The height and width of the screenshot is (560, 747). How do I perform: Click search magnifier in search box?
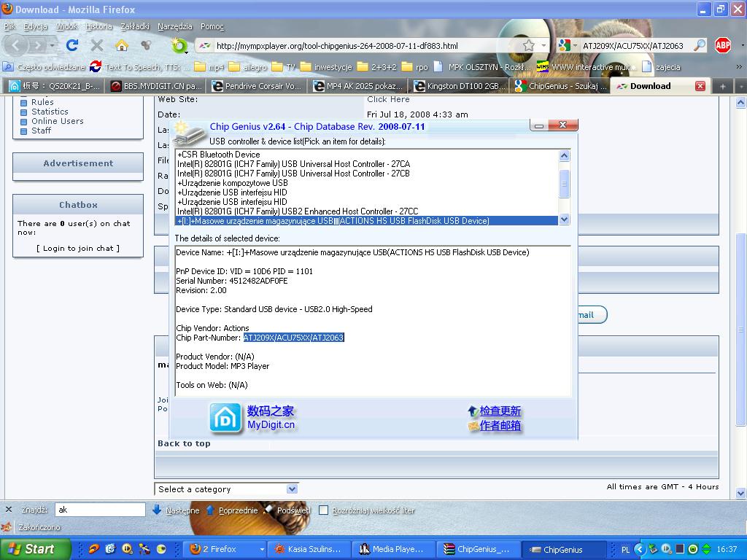coord(700,45)
